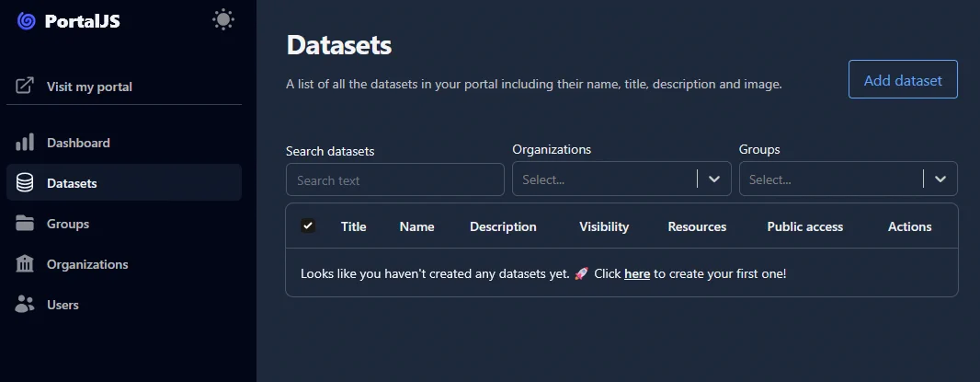Click the Public access column header
The height and width of the screenshot is (382, 980).
coord(805,226)
